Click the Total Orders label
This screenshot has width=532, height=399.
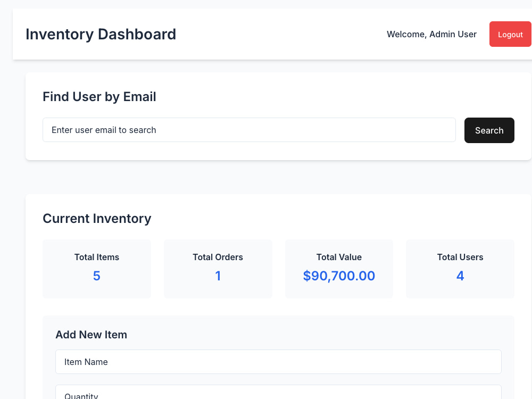pyautogui.click(x=218, y=257)
